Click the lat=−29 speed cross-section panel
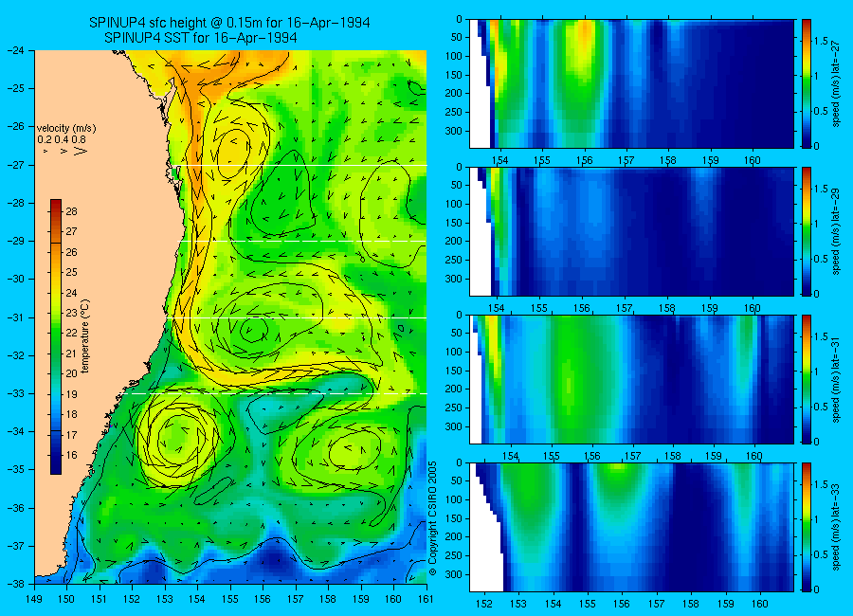Image resolution: width=853 pixels, height=616 pixels. point(631,231)
